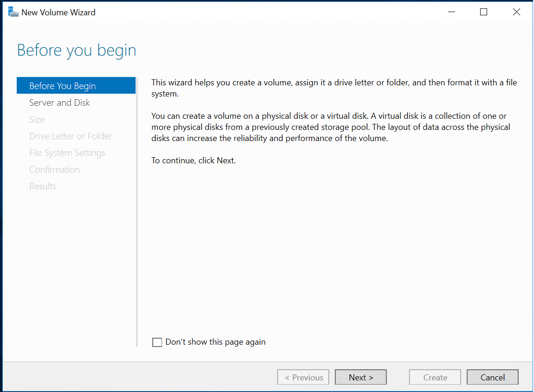The height and width of the screenshot is (392, 534).
Task: Click the New Volume Wizard title text
Action: tap(59, 13)
